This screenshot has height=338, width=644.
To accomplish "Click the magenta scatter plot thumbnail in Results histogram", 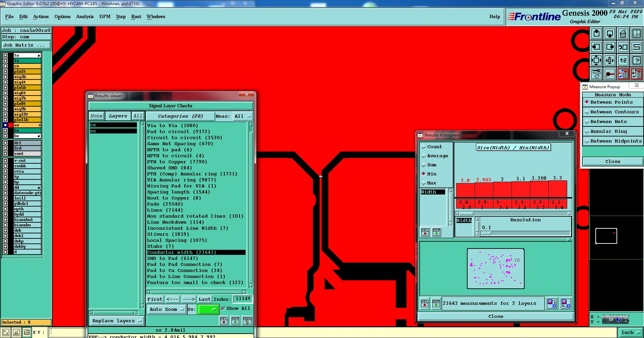I will pyautogui.click(x=496, y=269).
